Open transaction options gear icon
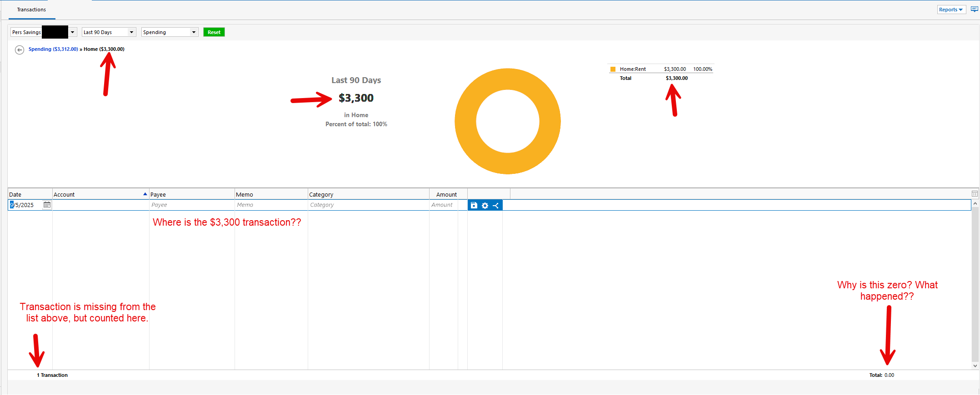The image size is (980, 395). point(485,205)
